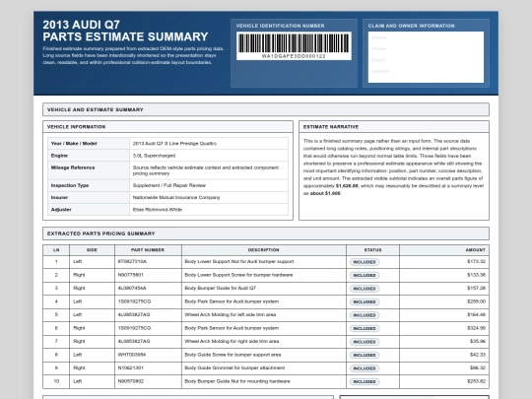Click the $133.38 amount on line 2
Image resolution: width=532 pixels, height=399 pixels.
(x=476, y=275)
